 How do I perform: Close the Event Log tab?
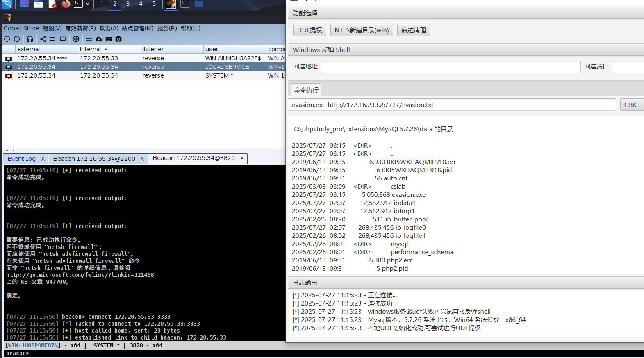(43, 159)
